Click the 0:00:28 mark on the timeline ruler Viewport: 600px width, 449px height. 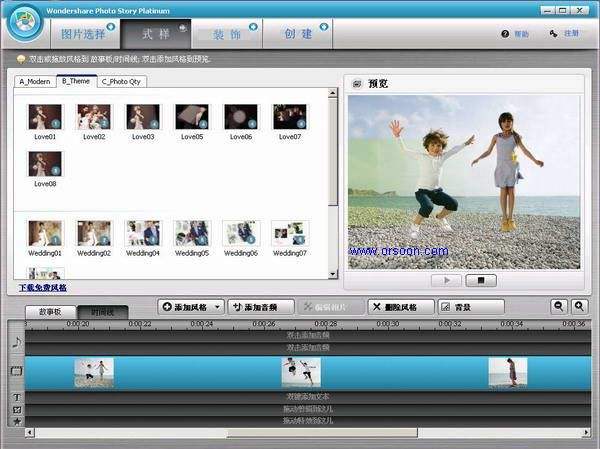tap(326, 324)
